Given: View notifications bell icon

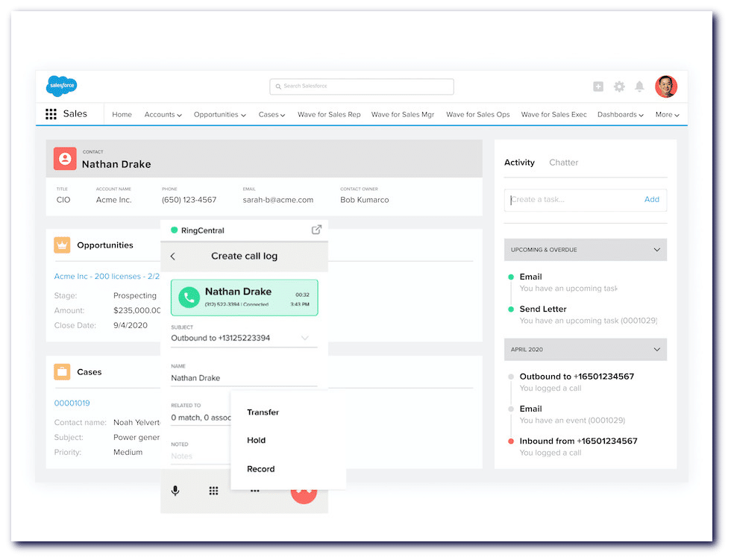Looking at the screenshot, I should (x=639, y=86).
